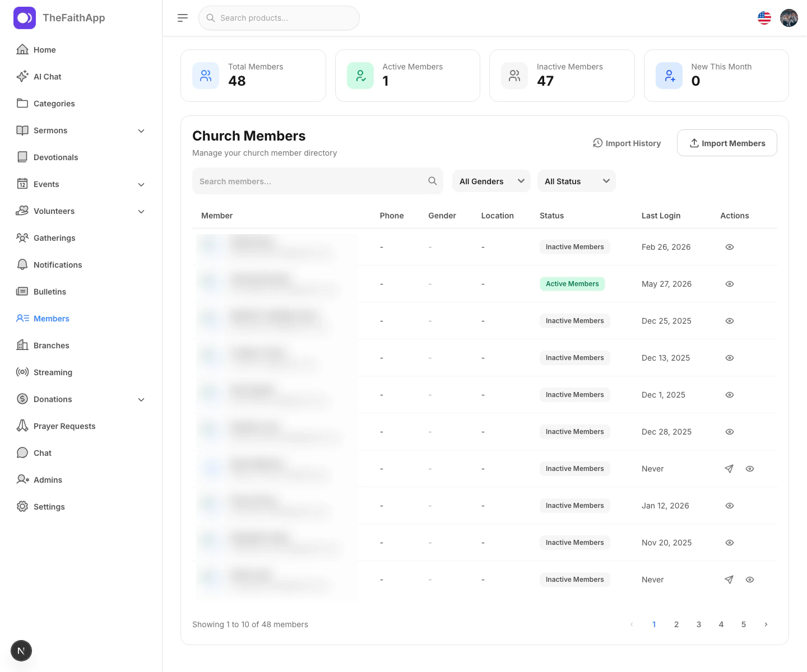View member with last login Feb 26, 2026
The width and height of the screenshot is (807, 672).
(x=730, y=247)
